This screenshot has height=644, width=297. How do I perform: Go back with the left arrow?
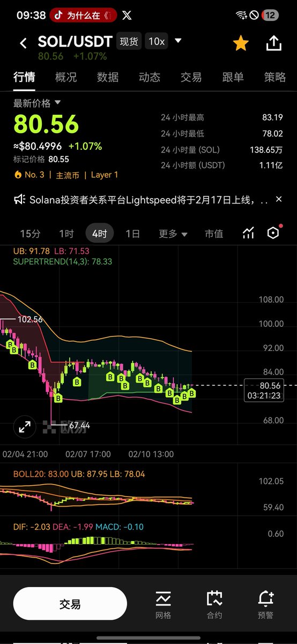coord(23,43)
